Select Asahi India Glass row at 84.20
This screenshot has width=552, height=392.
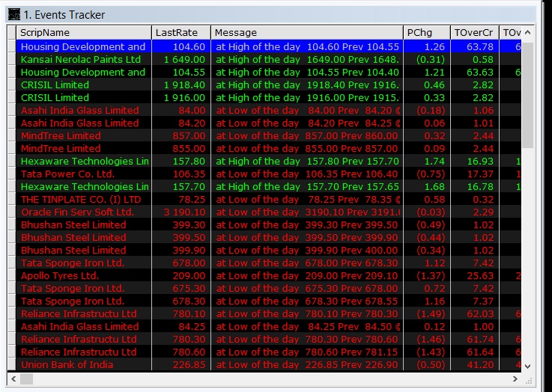click(x=268, y=123)
